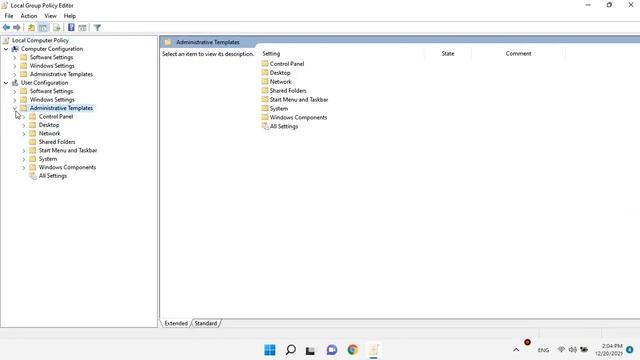
Task: Expand the Desktop tree node arrow
Action: 24,125
